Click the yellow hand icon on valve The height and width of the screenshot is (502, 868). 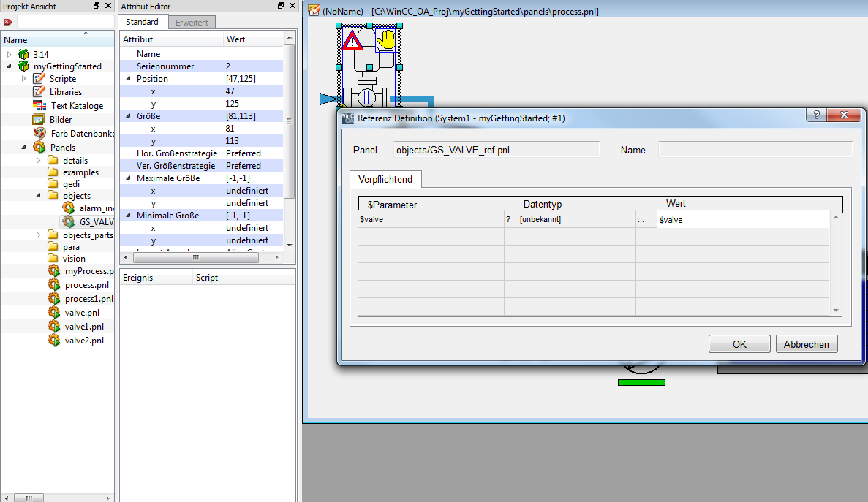385,39
